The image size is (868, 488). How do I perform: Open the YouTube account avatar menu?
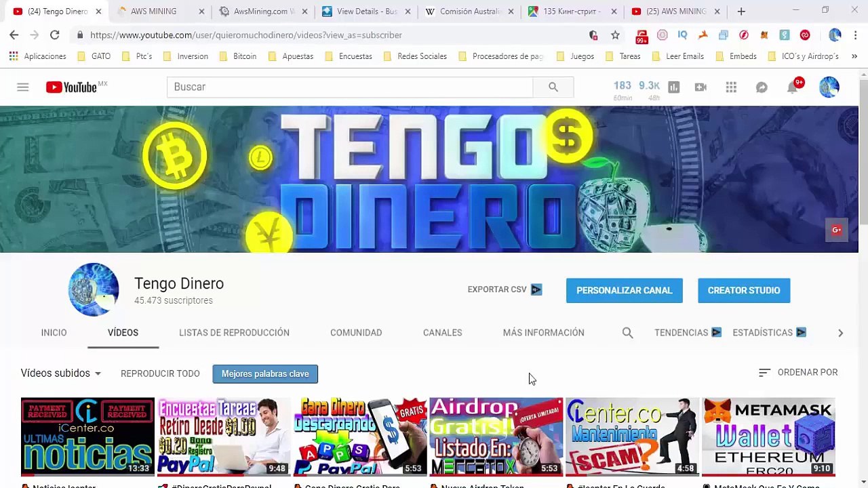[829, 87]
